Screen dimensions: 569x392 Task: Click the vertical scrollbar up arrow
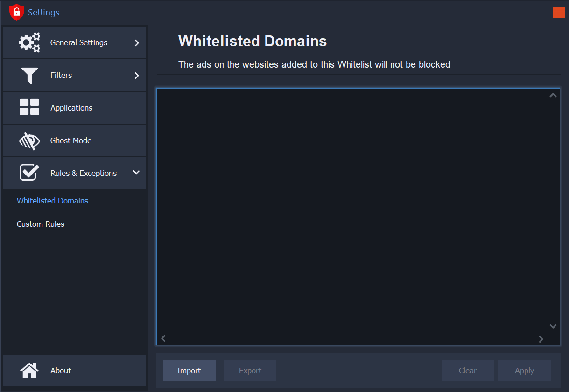pos(553,95)
